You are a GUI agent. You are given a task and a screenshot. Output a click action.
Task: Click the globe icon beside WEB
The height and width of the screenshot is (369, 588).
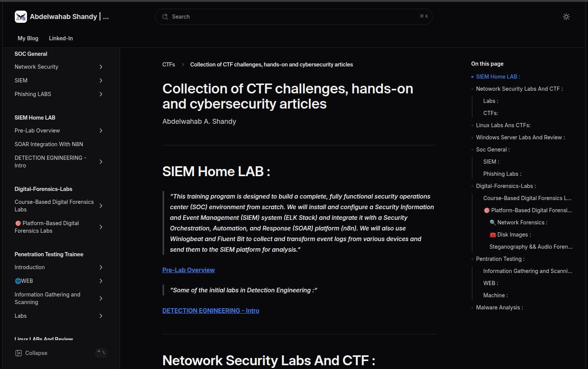pyautogui.click(x=18, y=281)
